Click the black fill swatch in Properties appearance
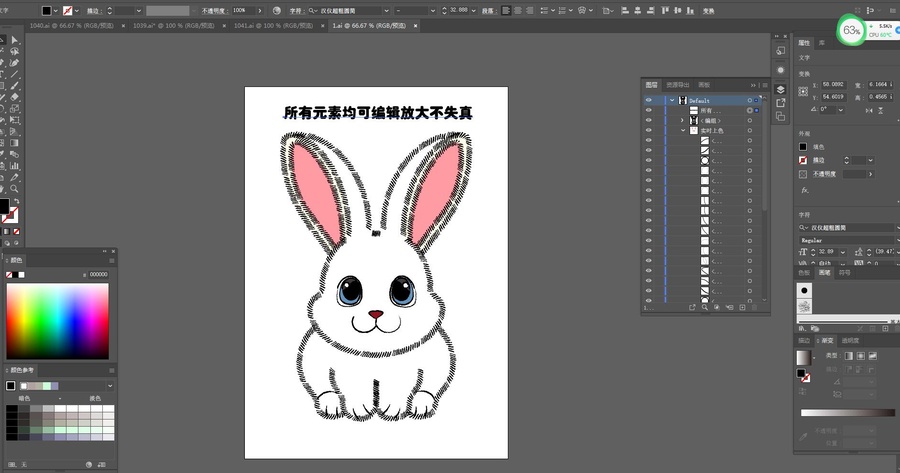Screen dimensions: 900x473 [x=803, y=147]
